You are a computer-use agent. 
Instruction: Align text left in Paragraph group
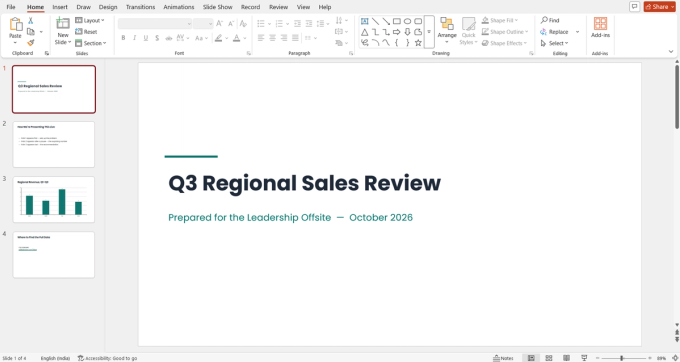pyautogui.click(x=261, y=38)
